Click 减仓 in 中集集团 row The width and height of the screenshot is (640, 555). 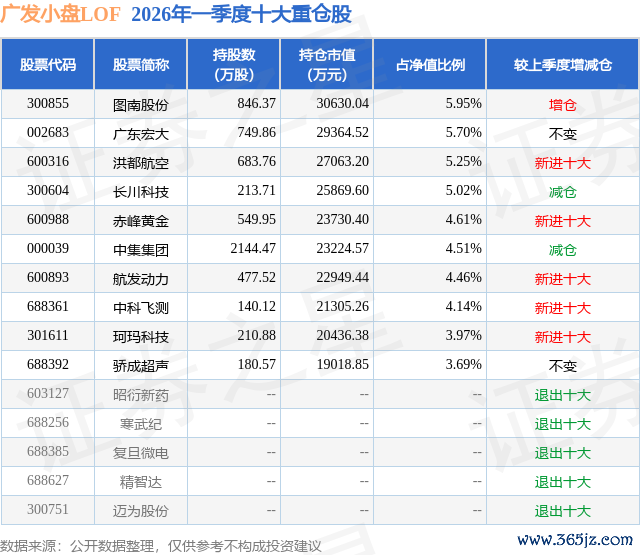(562, 250)
